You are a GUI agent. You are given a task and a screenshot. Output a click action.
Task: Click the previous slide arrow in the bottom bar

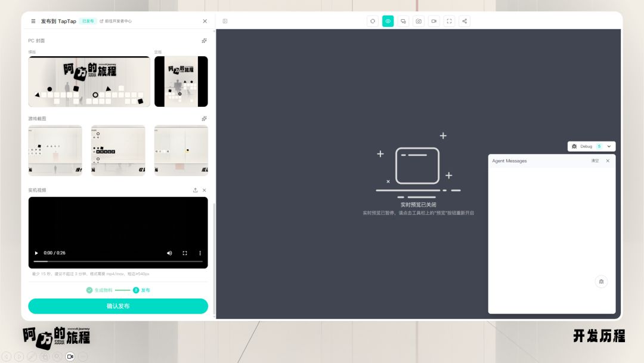(6, 356)
